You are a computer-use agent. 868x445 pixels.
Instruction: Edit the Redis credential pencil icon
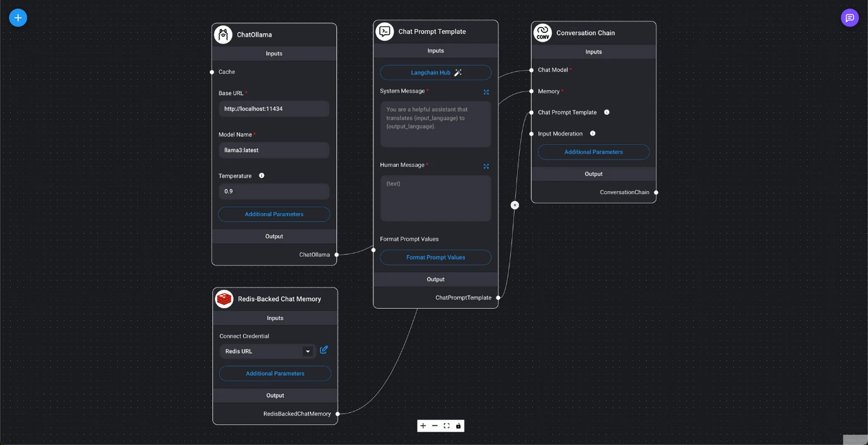coord(324,350)
